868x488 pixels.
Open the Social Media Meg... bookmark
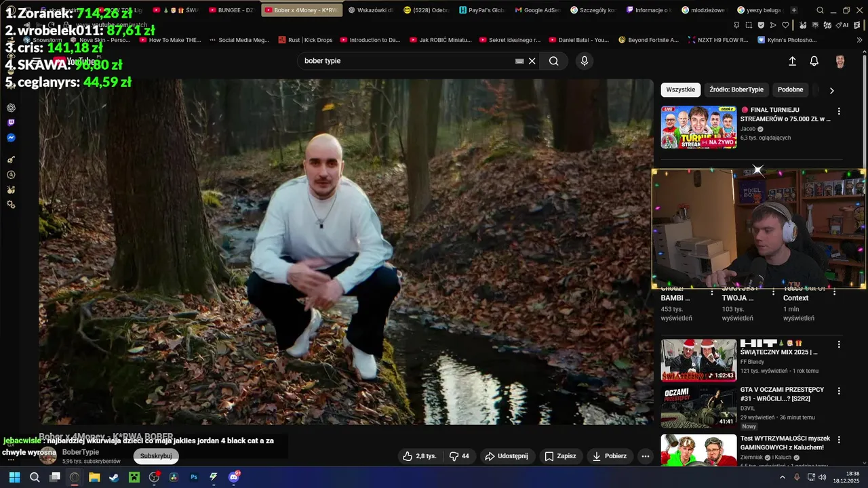tap(239, 40)
